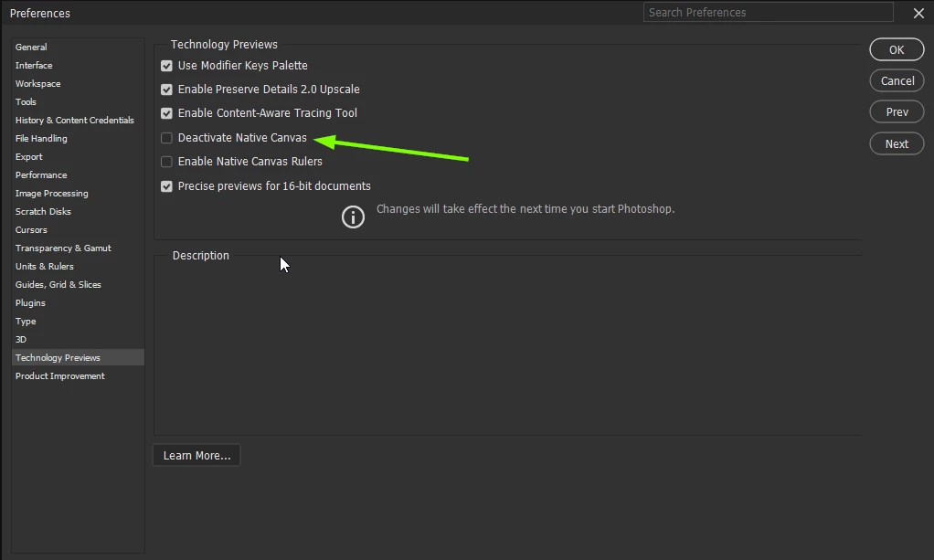Go to previous category with Prev
934x560 pixels.
coord(897,112)
